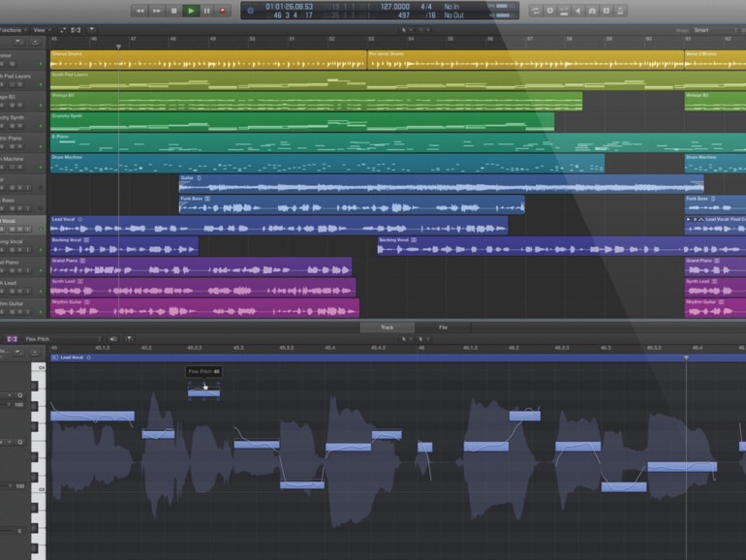Stop playback with the Stop button
746x560 pixels.
coord(173,11)
